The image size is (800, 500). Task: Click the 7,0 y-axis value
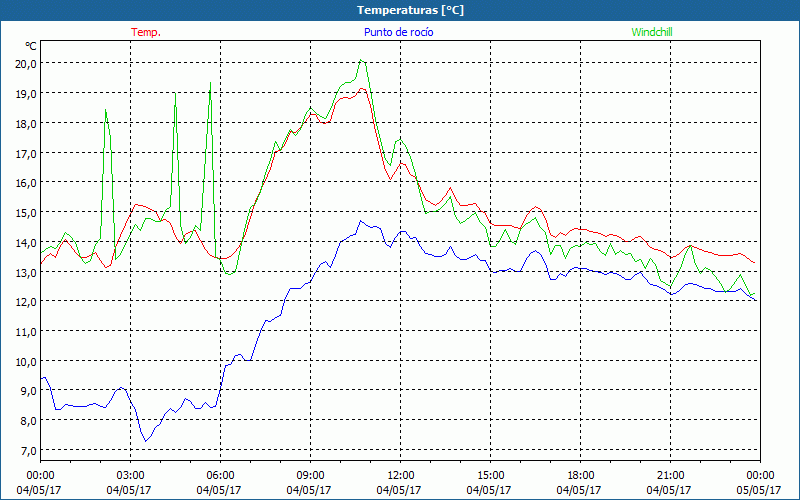pyautogui.click(x=29, y=451)
